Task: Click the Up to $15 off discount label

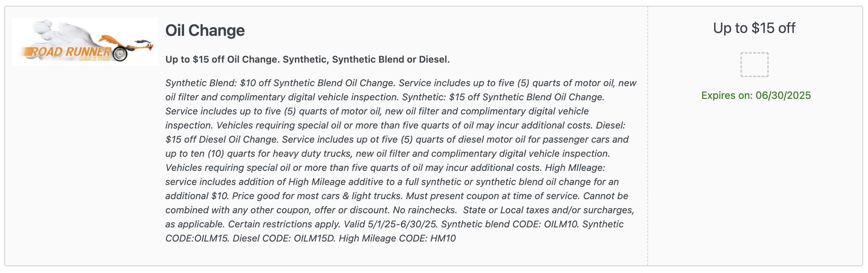Action: (754, 28)
